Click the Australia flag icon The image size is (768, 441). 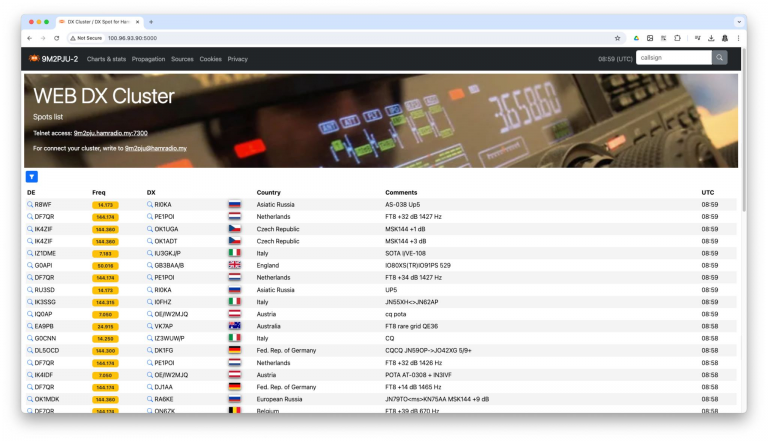(x=235, y=326)
